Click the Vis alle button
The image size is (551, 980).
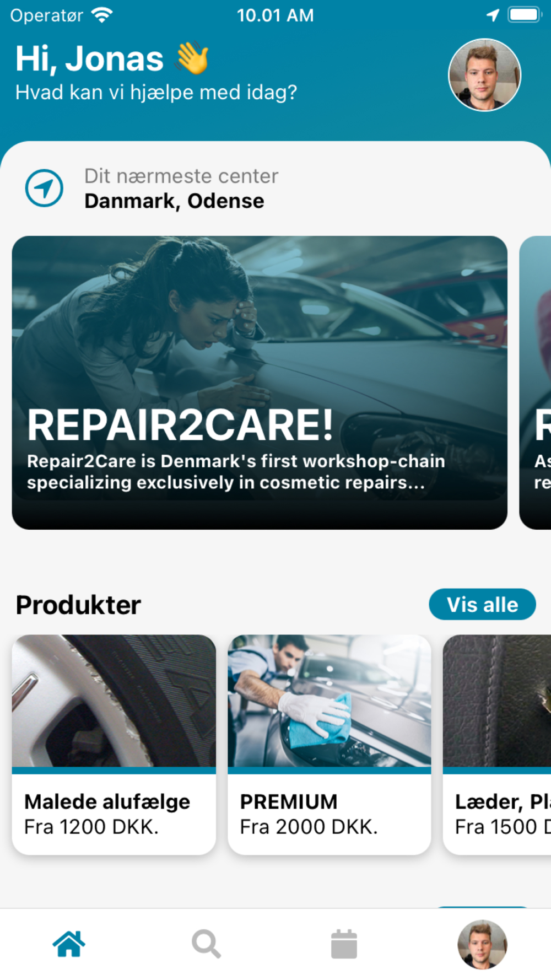pyautogui.click(x=482, y=604)
